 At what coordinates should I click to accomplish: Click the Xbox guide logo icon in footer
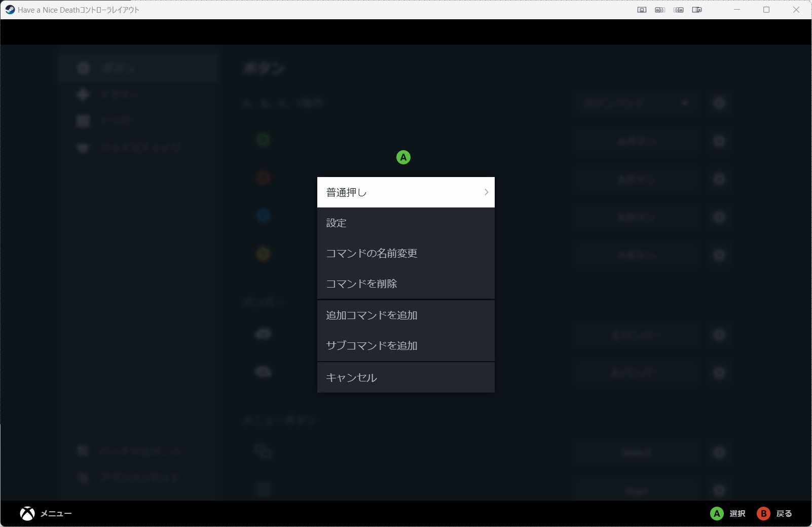(27, 514)
